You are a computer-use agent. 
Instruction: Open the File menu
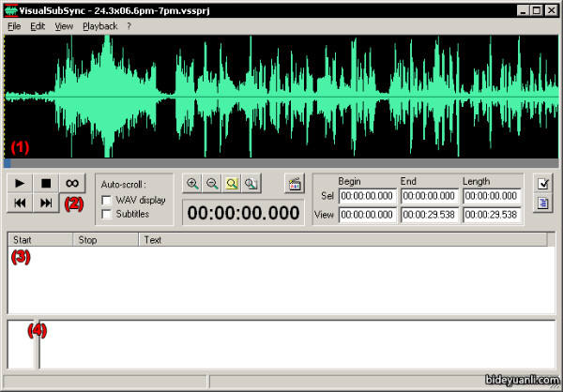(14, 26)
